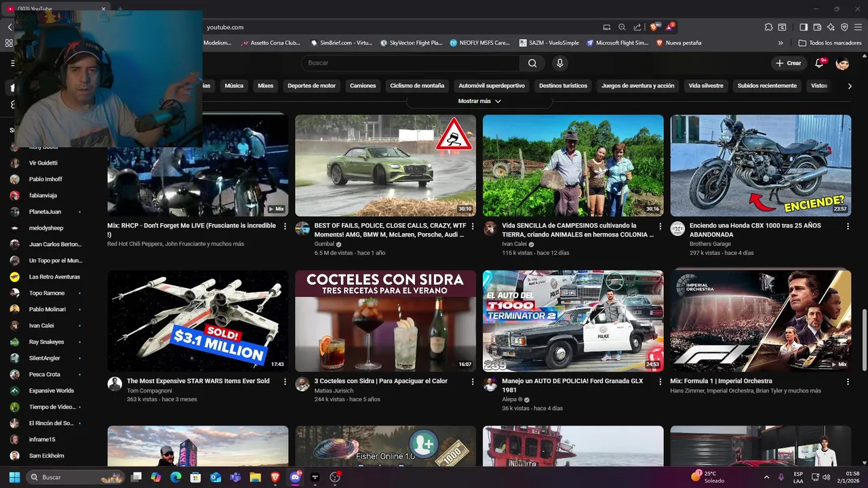This screenshot has width=868, height=488.
Task: Play the Terminator 2 police car thumbnail
Action: click(x=573, y=321)
